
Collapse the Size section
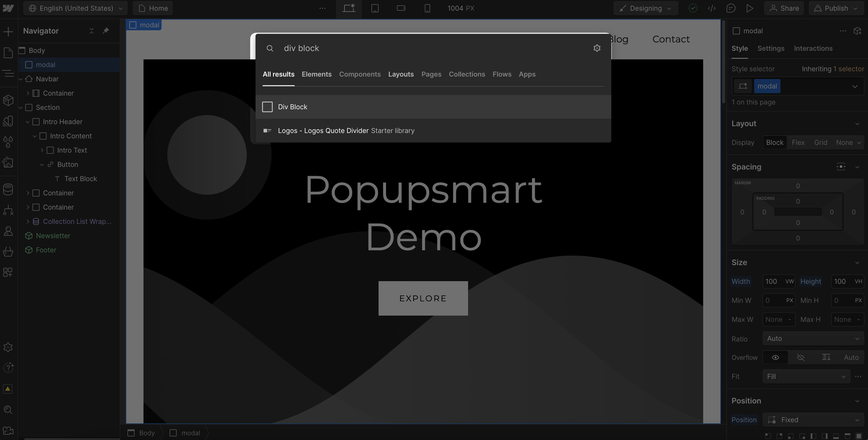(857, 263)
